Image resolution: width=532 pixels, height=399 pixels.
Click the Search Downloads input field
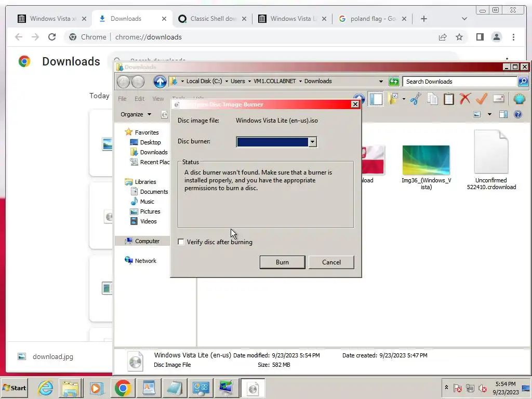460,82
